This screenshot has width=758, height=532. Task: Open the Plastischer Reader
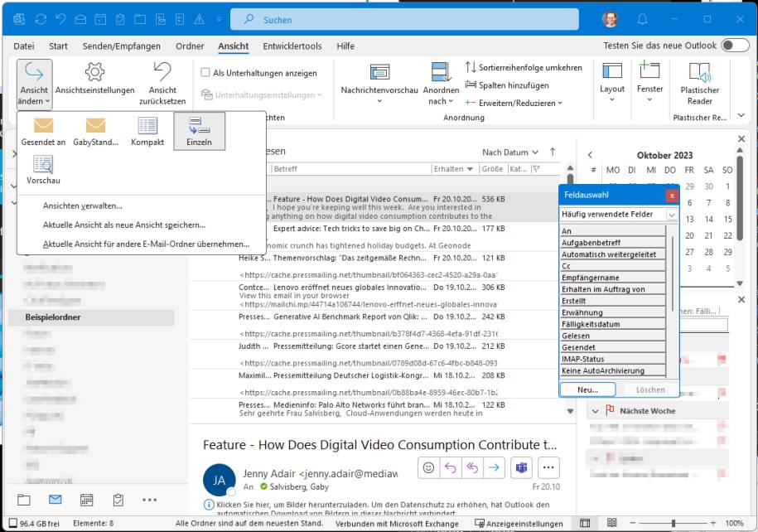[x=700, y=80]
